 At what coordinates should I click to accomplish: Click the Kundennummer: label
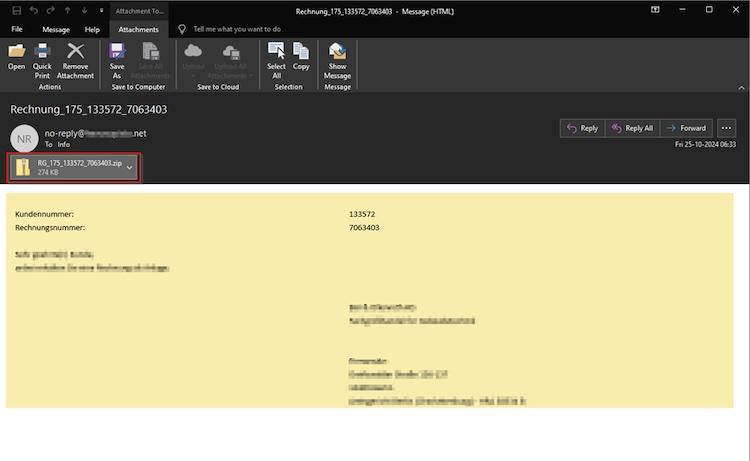[44, 214]
